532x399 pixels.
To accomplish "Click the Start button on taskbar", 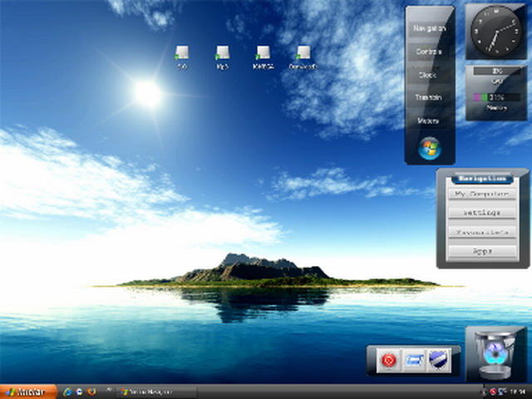I will 28,392.
